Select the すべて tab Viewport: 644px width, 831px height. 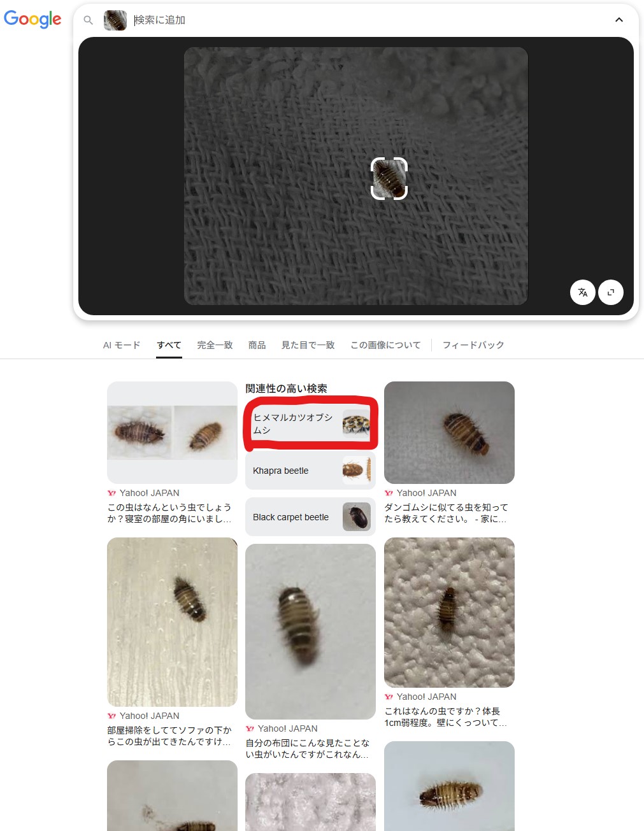click(169, 345)
